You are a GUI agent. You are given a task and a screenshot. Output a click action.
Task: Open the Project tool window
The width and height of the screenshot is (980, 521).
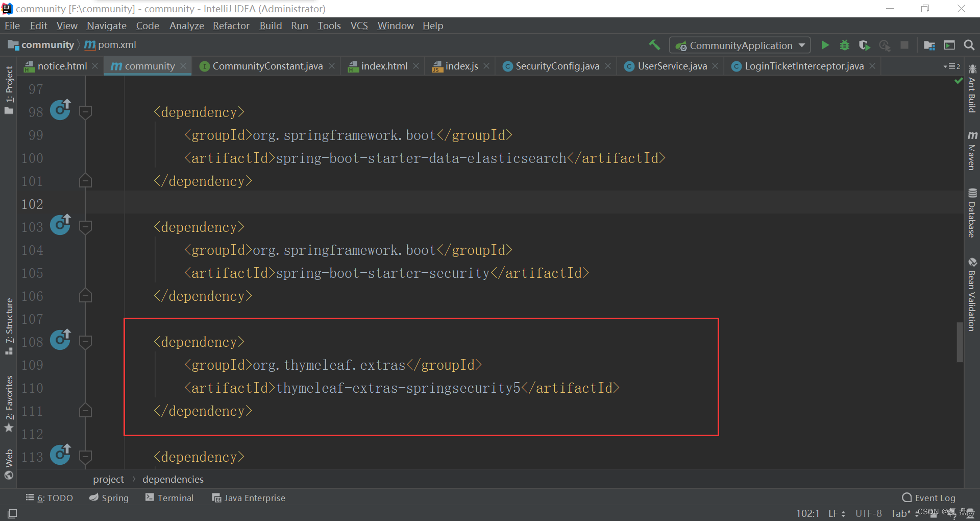tap(9, 90)
